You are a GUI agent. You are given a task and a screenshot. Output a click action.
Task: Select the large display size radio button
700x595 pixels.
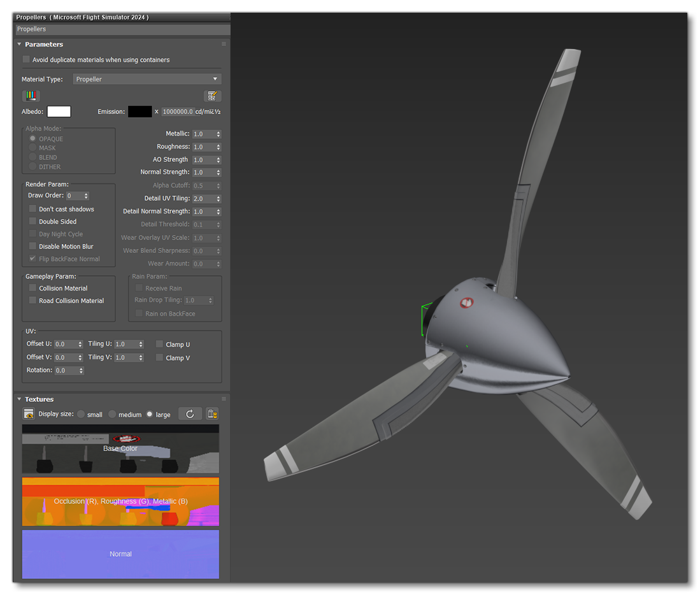coord(149,414)
